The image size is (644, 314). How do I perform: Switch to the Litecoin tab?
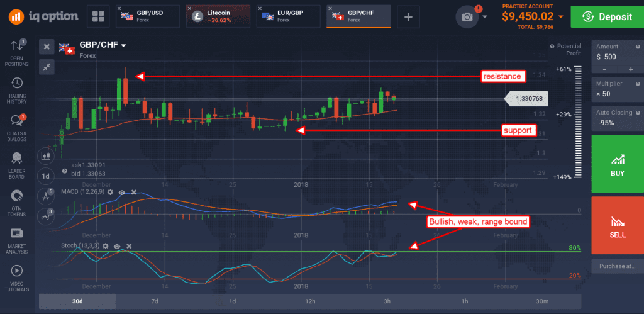pos(218,16)
